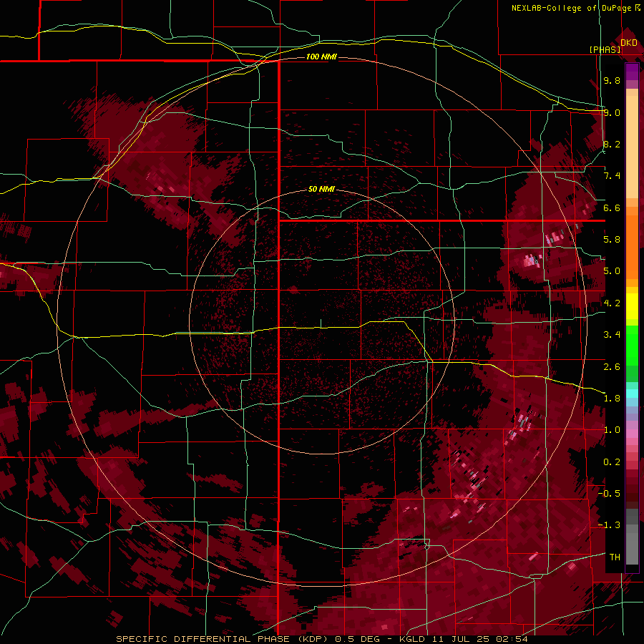Click the 4.2 value on color scale
This screenshot has width=644, height=644.
click(612, 303)
